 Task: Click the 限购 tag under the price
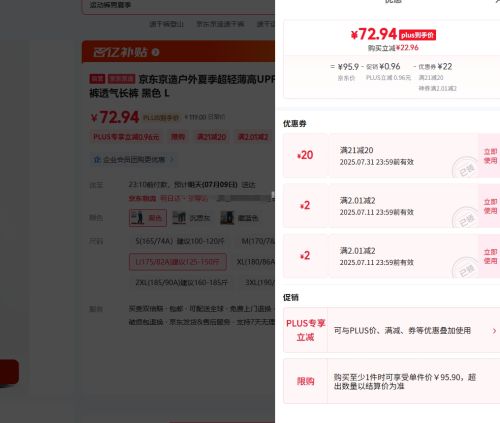coord(178,137)
